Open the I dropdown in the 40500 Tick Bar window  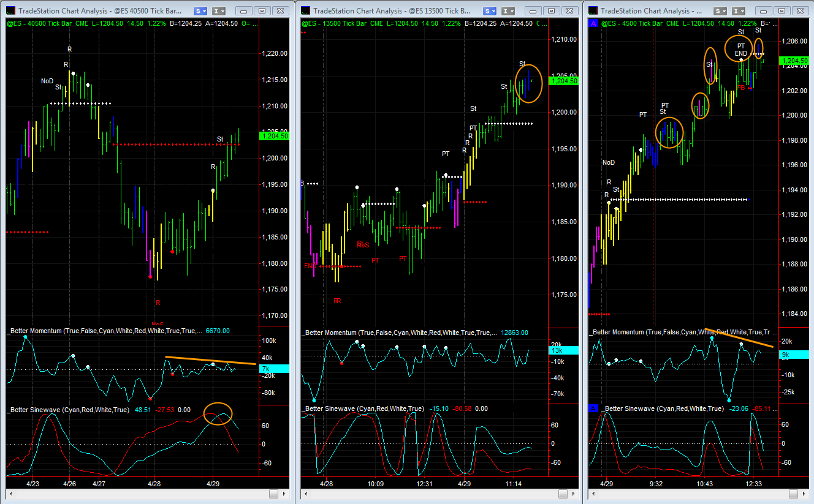[219, 11]
